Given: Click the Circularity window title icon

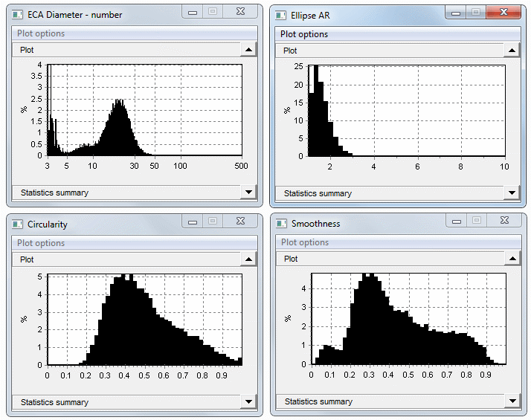Looking at the screenshot, I should coord(17,224).
